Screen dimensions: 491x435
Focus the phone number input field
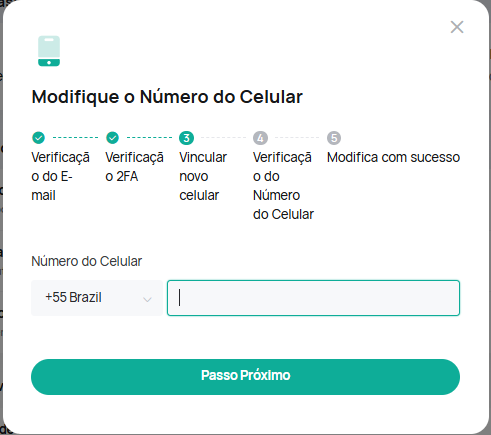point(313,298)
